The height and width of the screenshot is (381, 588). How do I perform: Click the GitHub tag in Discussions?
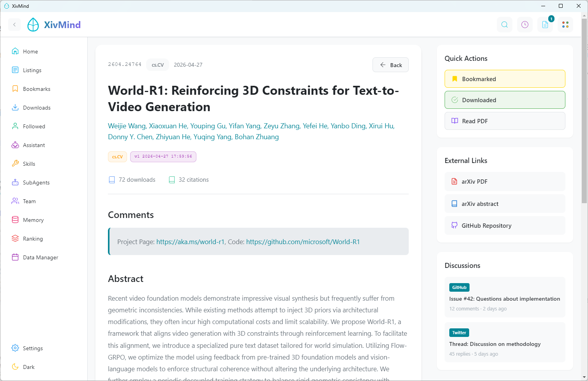(459, 287)
